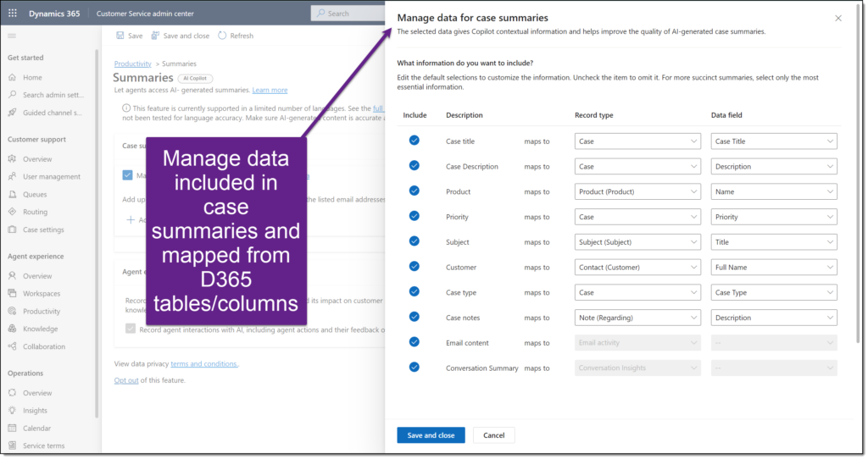This screenshot has width=868, height=459.
Task: Click the Productivity icon in sidebar
Action: click(x=12, y=311)
